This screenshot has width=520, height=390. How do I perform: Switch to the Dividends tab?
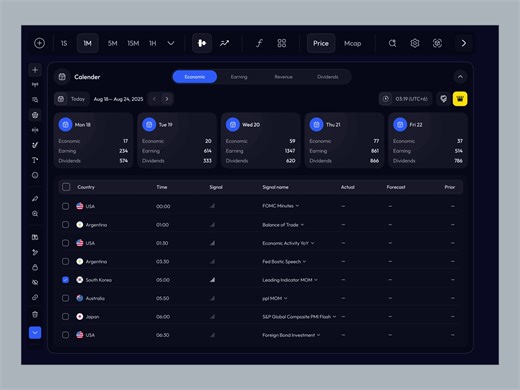click(x=328, y=77)
